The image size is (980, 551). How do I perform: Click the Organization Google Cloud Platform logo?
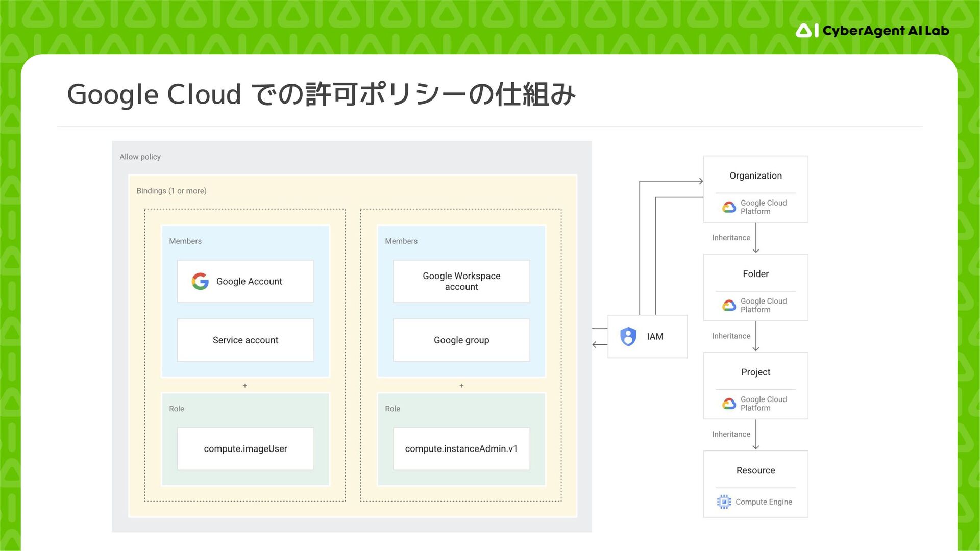coord(729,207)
